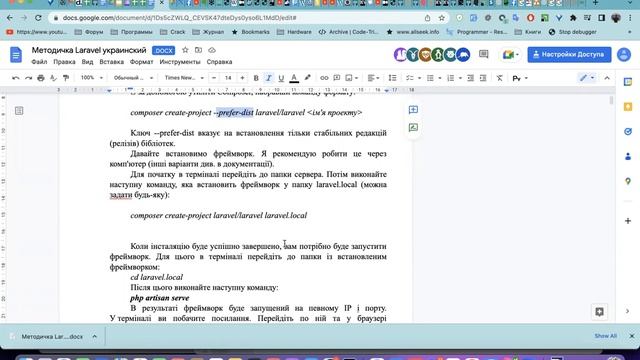Screen dimensions: 640x360
Task: Show the document outline
Action: coord(19,111)
